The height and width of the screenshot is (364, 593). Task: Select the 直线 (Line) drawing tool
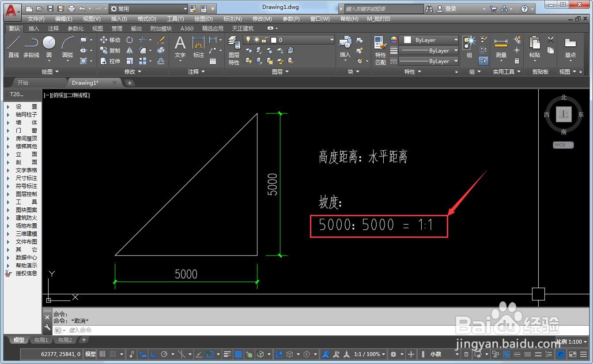pyautogui.click(x=13, y=47)
